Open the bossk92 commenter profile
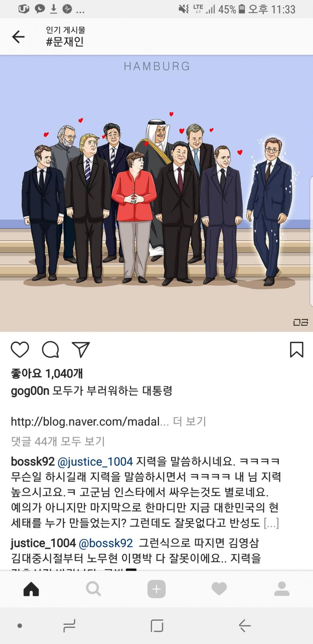The image size is (313, 644). tap(33, 462)
